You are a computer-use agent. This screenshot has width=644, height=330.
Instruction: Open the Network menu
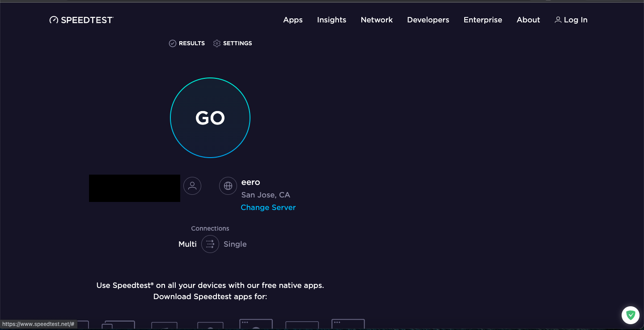point(377,20)
